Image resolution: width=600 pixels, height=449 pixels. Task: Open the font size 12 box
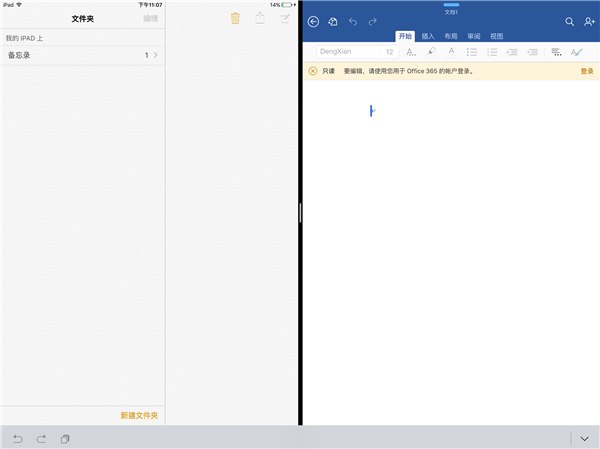click(389, 52)
